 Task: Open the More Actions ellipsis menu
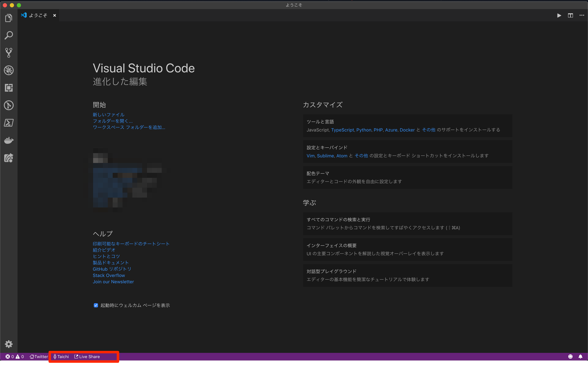(x=582, y=15)
